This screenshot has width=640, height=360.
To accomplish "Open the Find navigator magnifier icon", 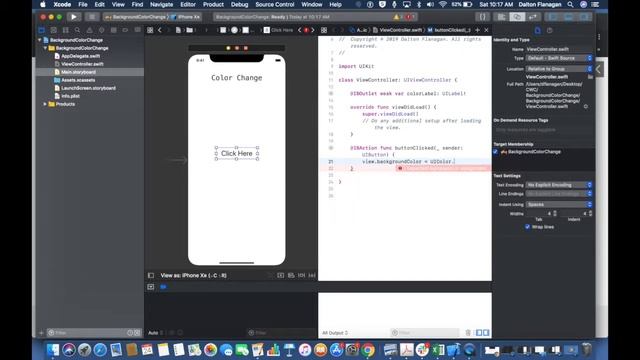I will tap(77, 30).
